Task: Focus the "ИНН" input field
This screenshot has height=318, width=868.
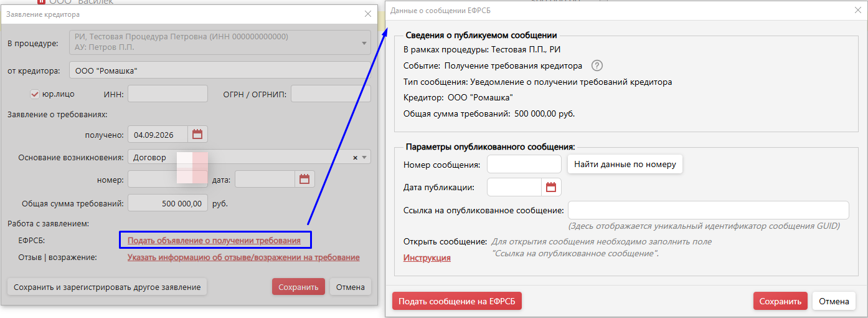Action: tap(167, 94)
